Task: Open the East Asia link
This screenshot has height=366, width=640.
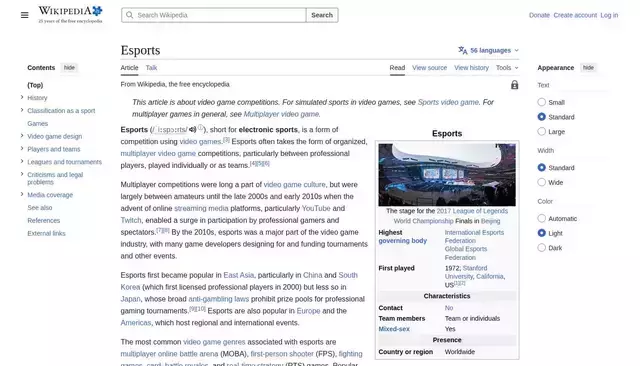Action: pos(238,275)
